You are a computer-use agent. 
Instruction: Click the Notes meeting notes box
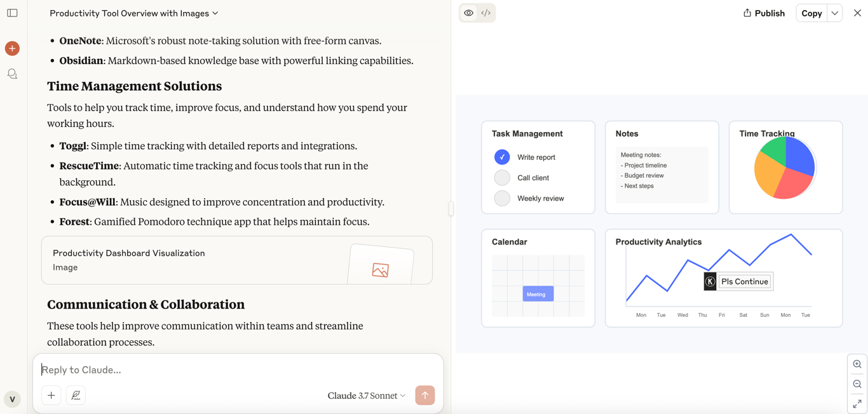point(661,175)
